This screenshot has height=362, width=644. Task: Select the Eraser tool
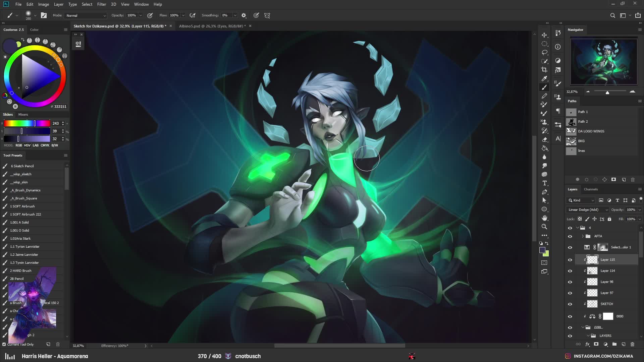(544, 139)
